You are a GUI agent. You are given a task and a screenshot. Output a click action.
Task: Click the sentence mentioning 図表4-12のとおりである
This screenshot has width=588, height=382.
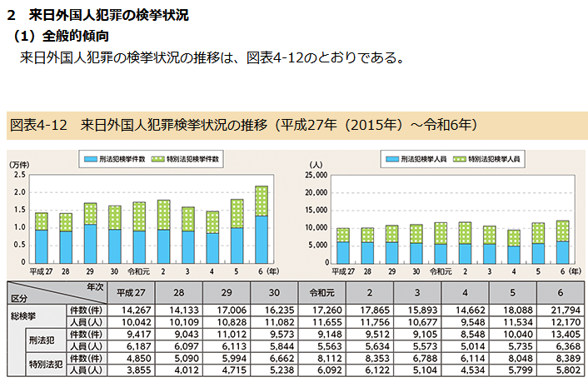(212, 57)
